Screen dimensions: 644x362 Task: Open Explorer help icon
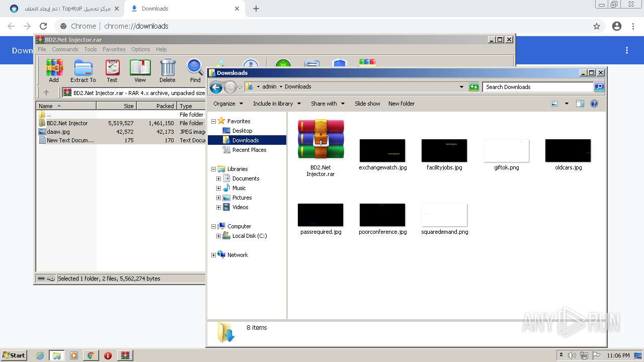[594, 104]
